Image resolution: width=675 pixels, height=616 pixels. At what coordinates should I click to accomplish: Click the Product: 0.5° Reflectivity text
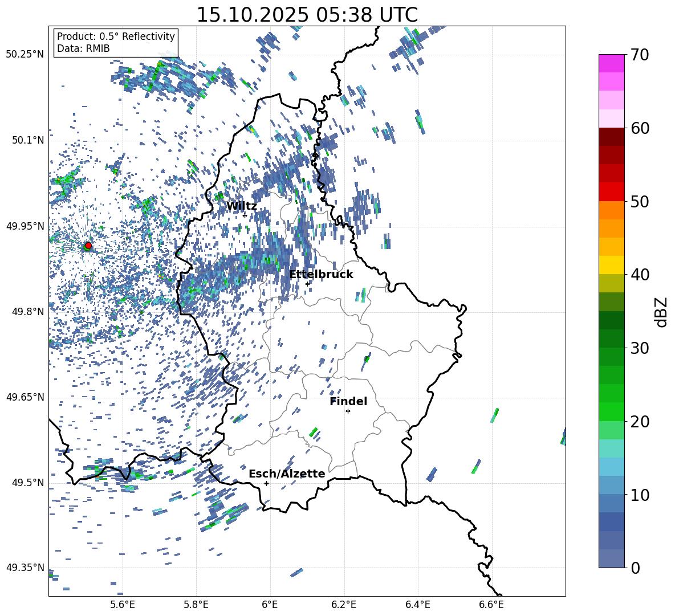[116, 36]
